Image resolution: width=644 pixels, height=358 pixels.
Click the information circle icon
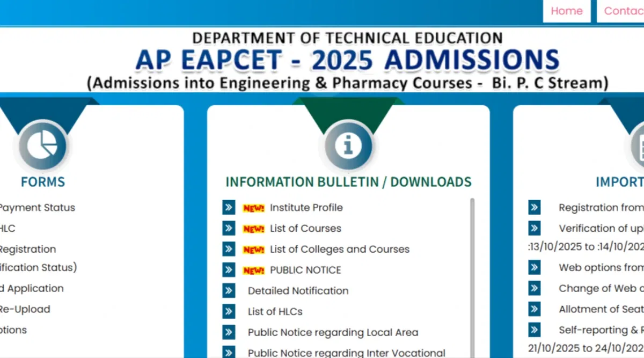(x=348, y=145)
